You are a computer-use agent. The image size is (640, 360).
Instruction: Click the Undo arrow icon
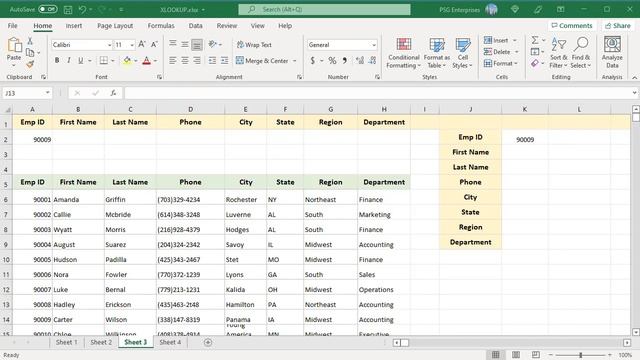(x=82, y=9)
